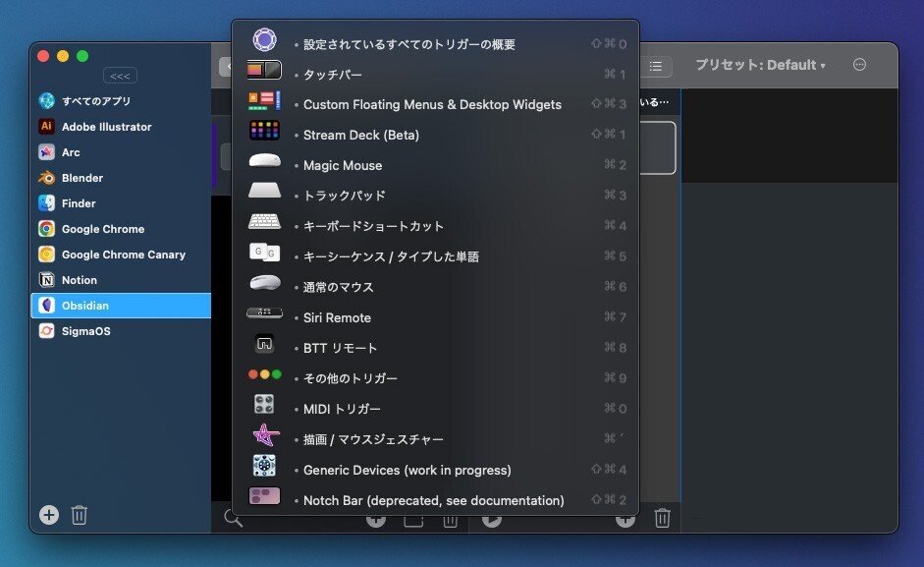Click the key sequence G G icon

[x=264, y=252]
